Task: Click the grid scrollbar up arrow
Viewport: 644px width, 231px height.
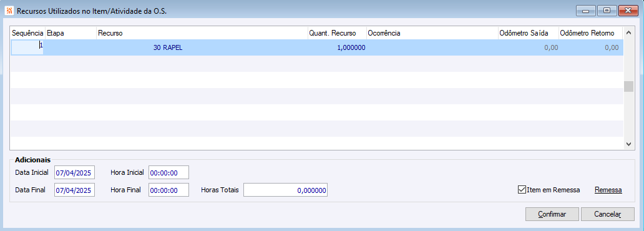Action: point(629,32)
